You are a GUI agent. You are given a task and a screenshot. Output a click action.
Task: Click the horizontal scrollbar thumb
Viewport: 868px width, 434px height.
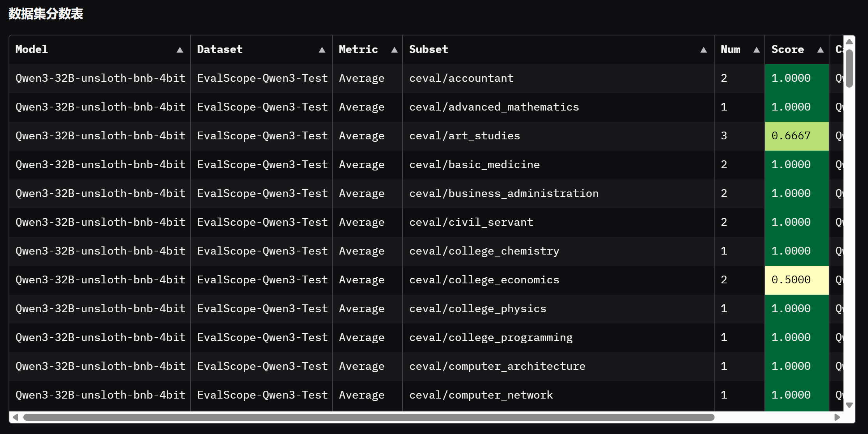click(369, 417)
